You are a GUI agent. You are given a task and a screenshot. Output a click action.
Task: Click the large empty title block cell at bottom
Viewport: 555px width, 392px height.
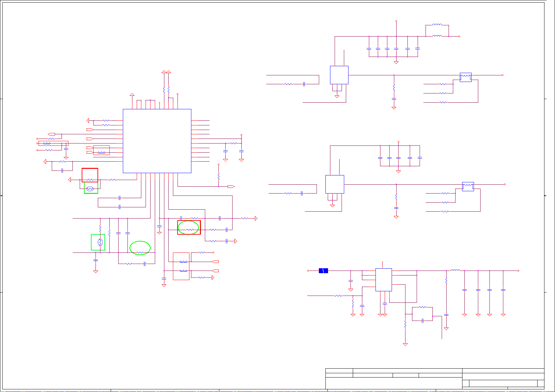[394, 383]
